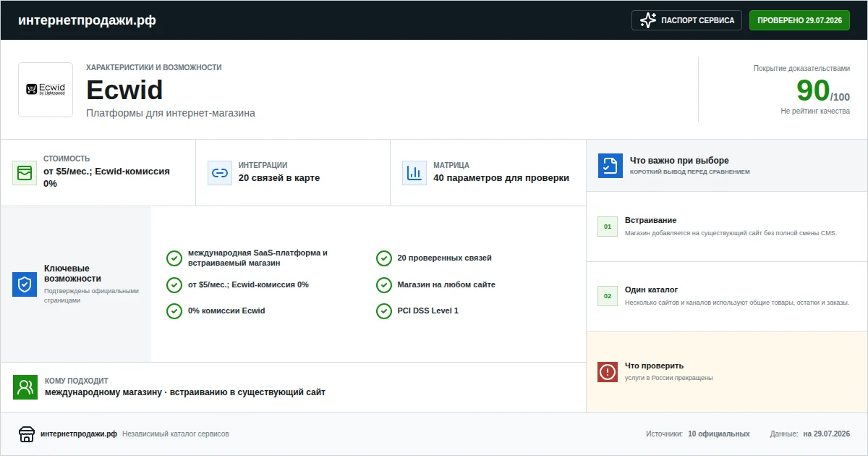The width and height of the screenshot is (868, 456).
Task: Click the text Магазин на любом сайте
Action: (446, 284)
